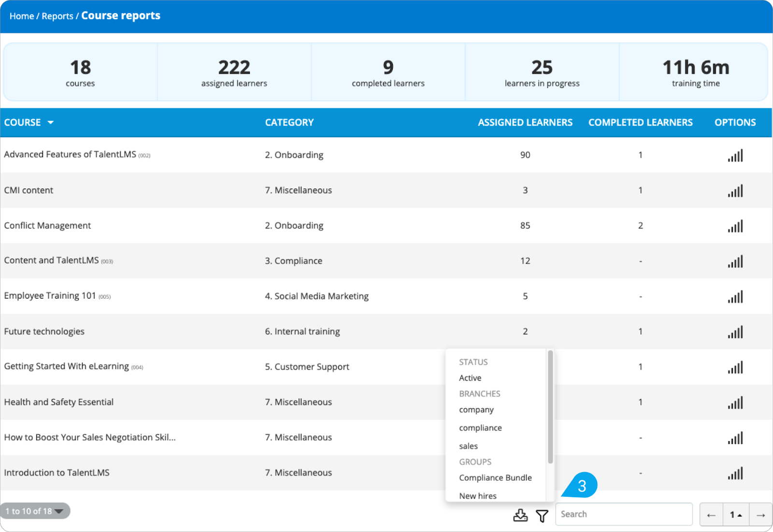Screen dimensions: 773x532
Task: Navigate to Home in breadcrumb
Action: pos(22,16)
